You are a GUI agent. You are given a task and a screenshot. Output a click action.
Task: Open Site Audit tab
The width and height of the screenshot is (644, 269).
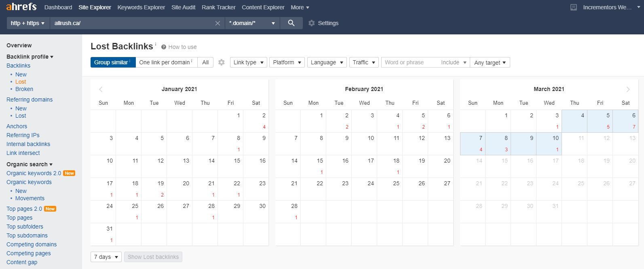(x=184, y=7)
